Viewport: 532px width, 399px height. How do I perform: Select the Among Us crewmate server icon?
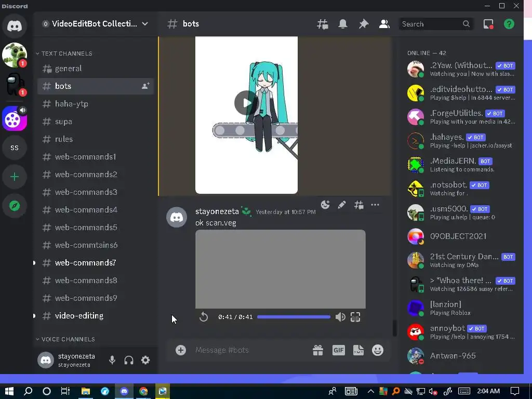click(14, 84)
